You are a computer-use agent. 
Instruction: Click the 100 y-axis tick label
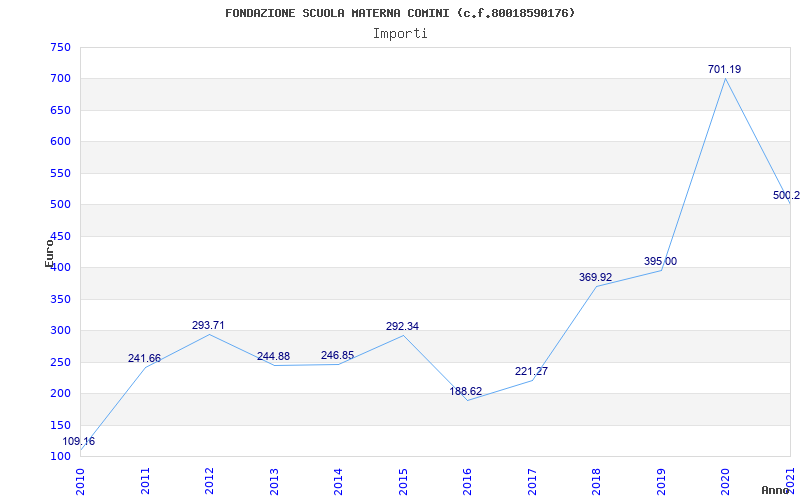(60, 457)
